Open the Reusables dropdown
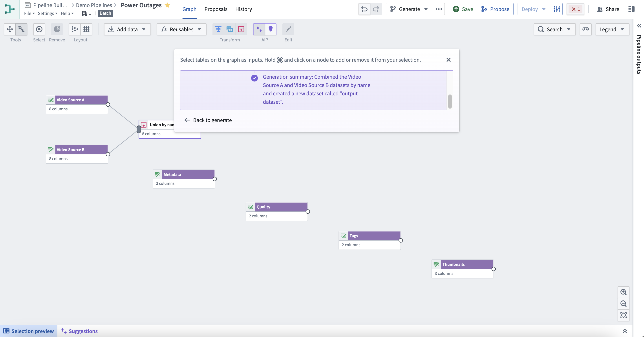Image resolution: width=644 pixels, height=337 pixels. click(181, 29)
